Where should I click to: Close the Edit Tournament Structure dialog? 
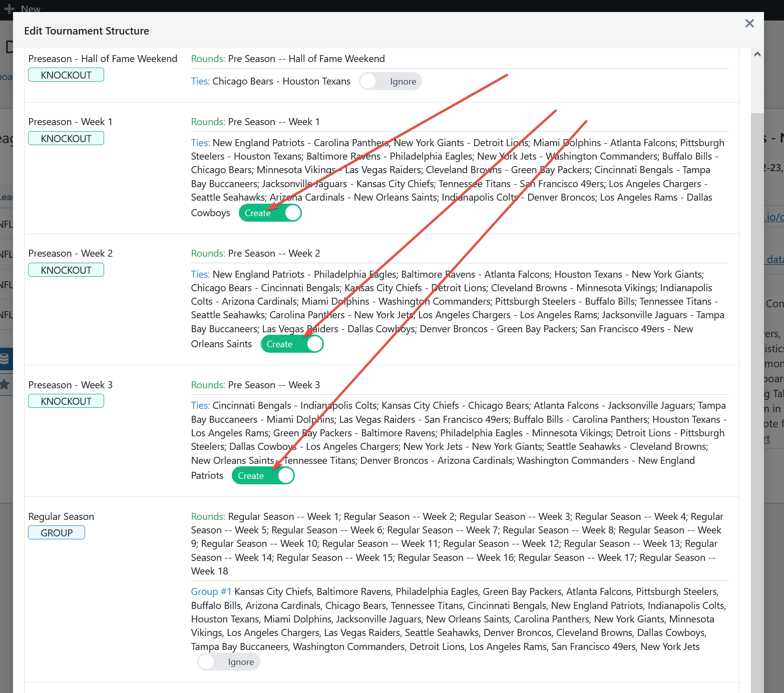coord(749,24)
